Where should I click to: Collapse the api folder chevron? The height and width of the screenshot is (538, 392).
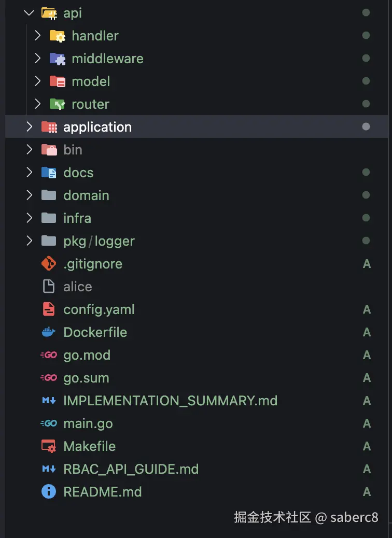coord(29,13)
